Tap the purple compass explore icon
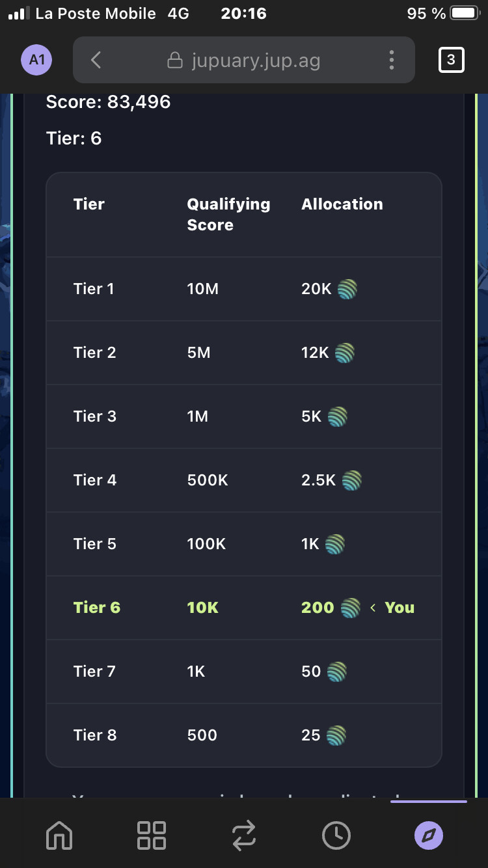This screenshot has width=488, height=868. pos(429,835)
